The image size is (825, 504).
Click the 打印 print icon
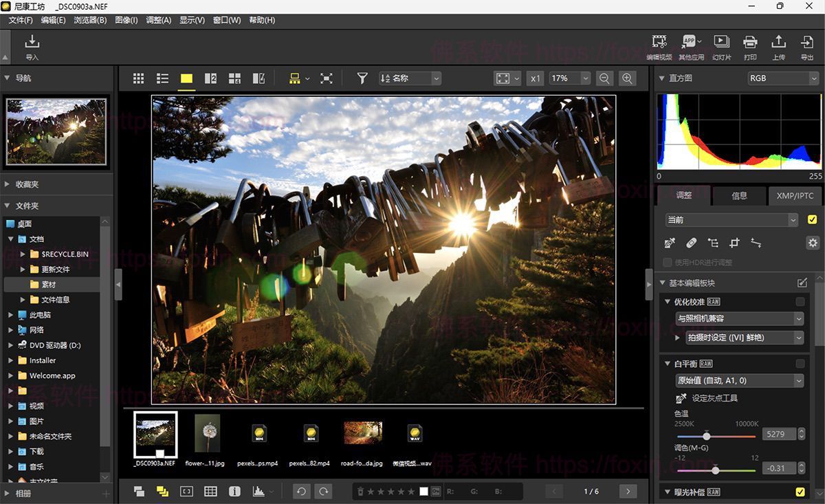pyautogui.click(x=750, y=43)
